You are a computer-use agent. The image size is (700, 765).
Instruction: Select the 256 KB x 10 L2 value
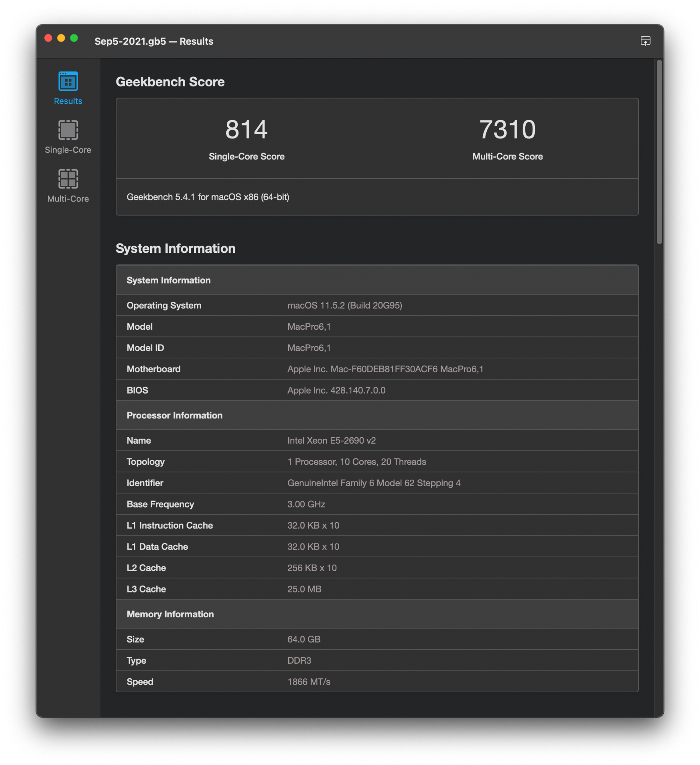click(x=312, y=568)
